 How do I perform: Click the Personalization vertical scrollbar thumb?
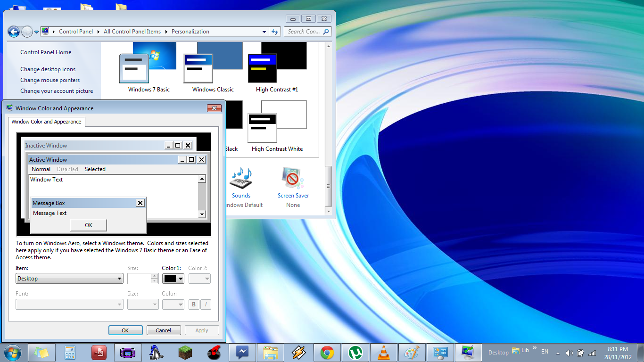pyautogui.click(x=329, y=186)
